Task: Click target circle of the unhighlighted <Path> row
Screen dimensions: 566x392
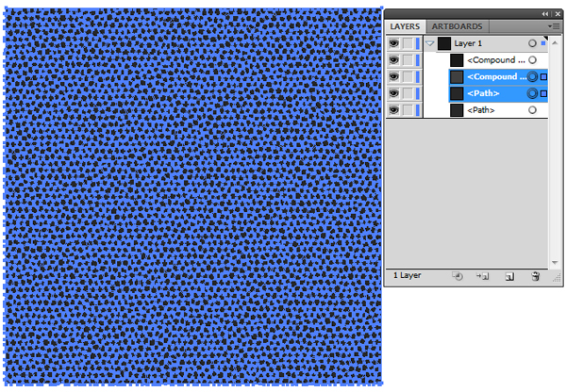Action: pos(532,110)
